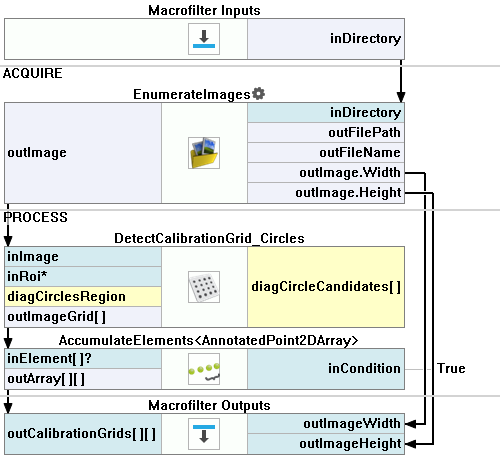500x460 pixels.
Task: Select the inRoi* input port
Action: (x=83, y=276)
